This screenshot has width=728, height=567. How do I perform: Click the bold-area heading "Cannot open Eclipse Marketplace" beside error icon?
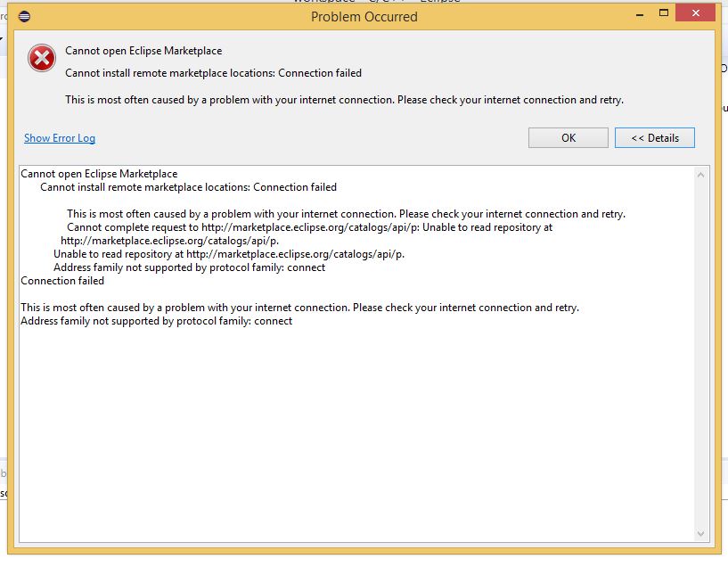(143, 51)
